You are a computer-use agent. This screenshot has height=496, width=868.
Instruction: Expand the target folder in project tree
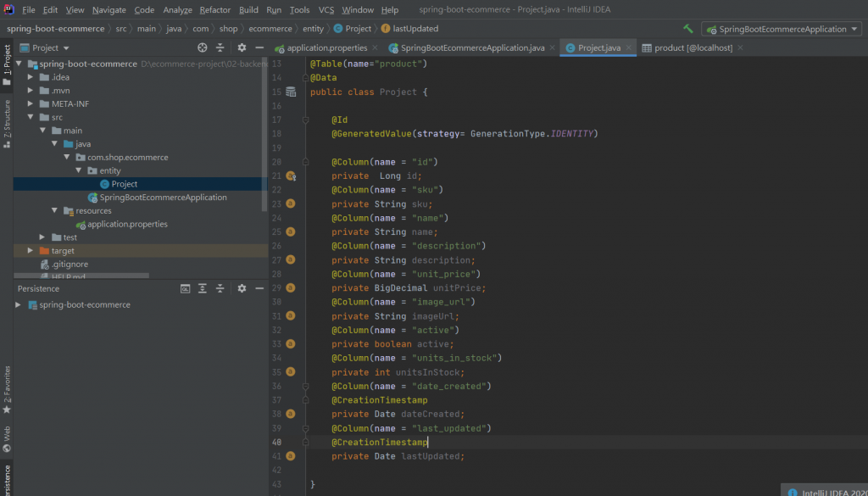[31, 251]
